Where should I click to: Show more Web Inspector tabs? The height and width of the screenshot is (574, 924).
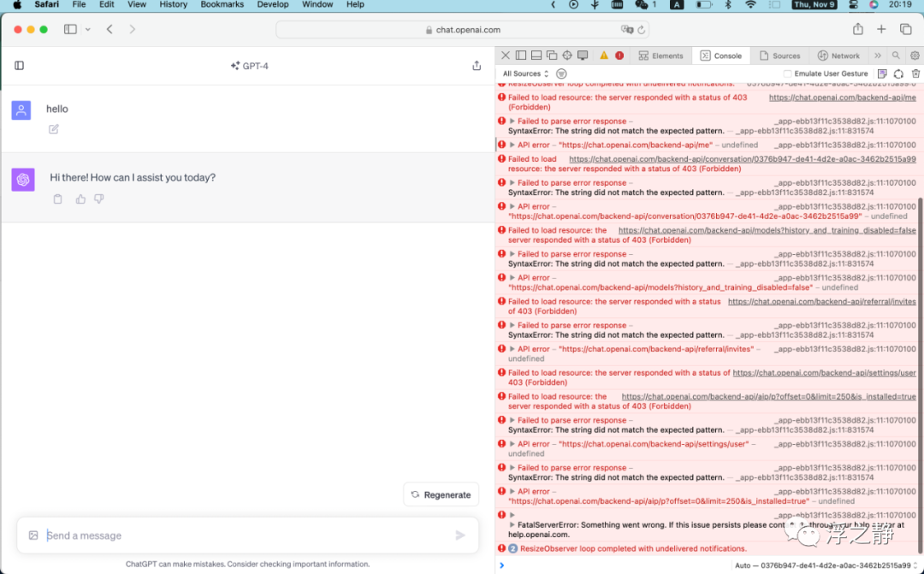click(x=878, y=56)
